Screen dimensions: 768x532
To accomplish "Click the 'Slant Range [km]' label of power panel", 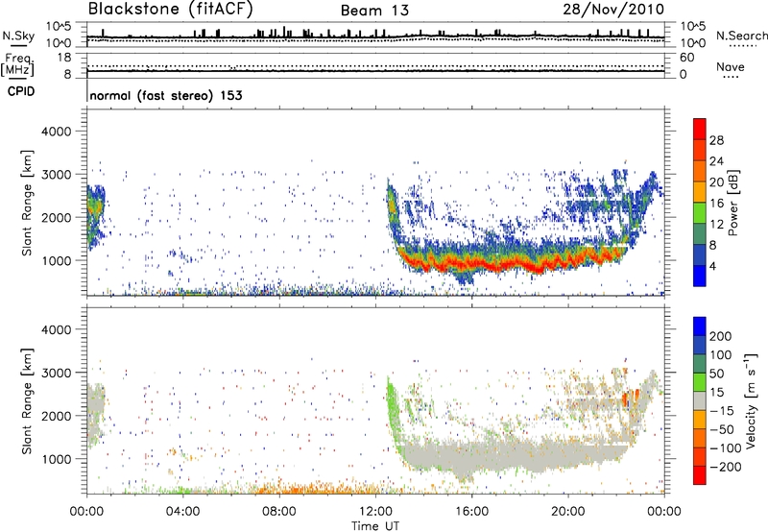I will click(x=27, y=203).
